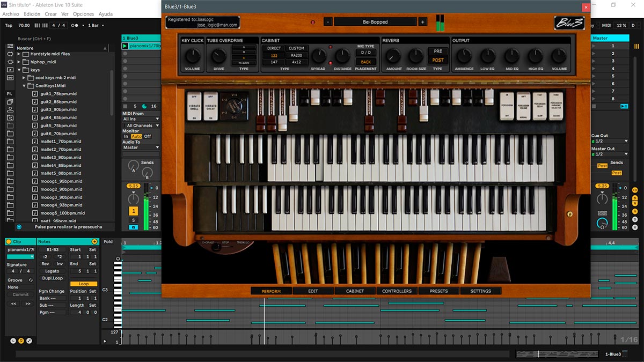Click the Vibrato Chorus rotary selector

point(234,106)
